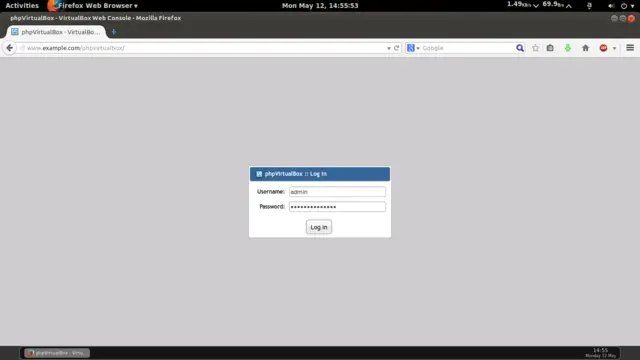
Task: Click the Password: label
Action: [272, 207]
